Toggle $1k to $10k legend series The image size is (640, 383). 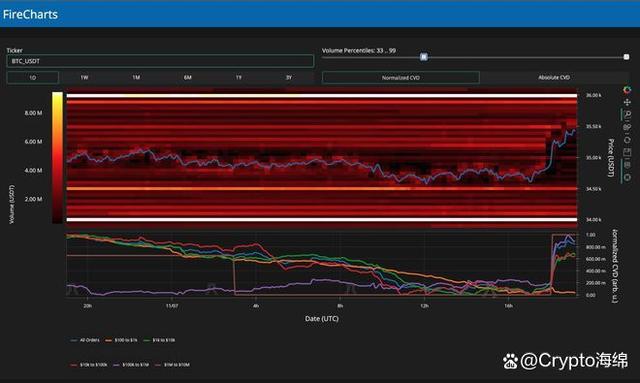pyautogui.click(x=160, y=340)
